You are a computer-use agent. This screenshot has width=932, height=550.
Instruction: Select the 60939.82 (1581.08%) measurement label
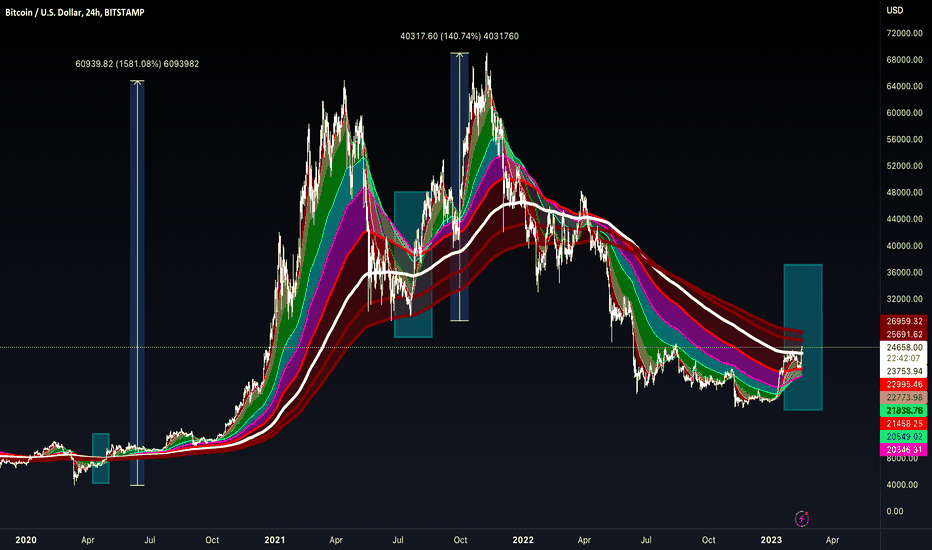coord(137,64)
